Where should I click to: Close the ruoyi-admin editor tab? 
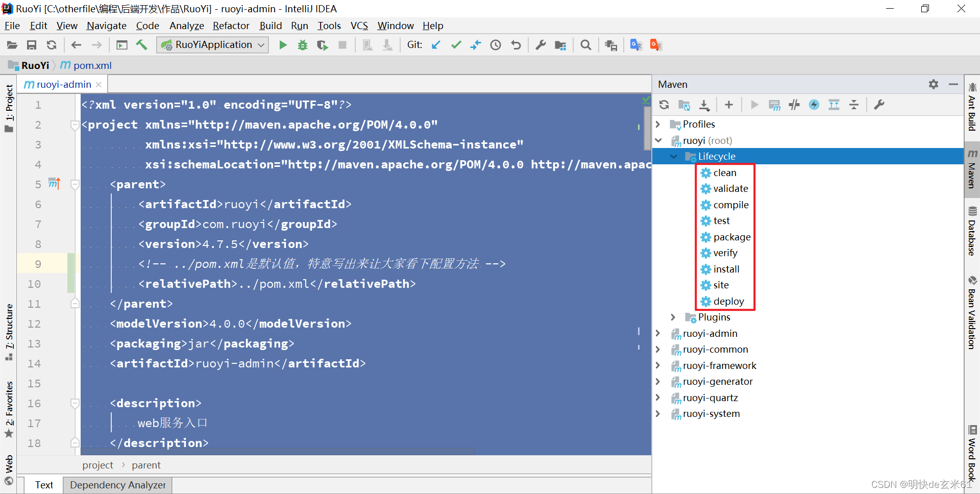click(x=99, y=85)
